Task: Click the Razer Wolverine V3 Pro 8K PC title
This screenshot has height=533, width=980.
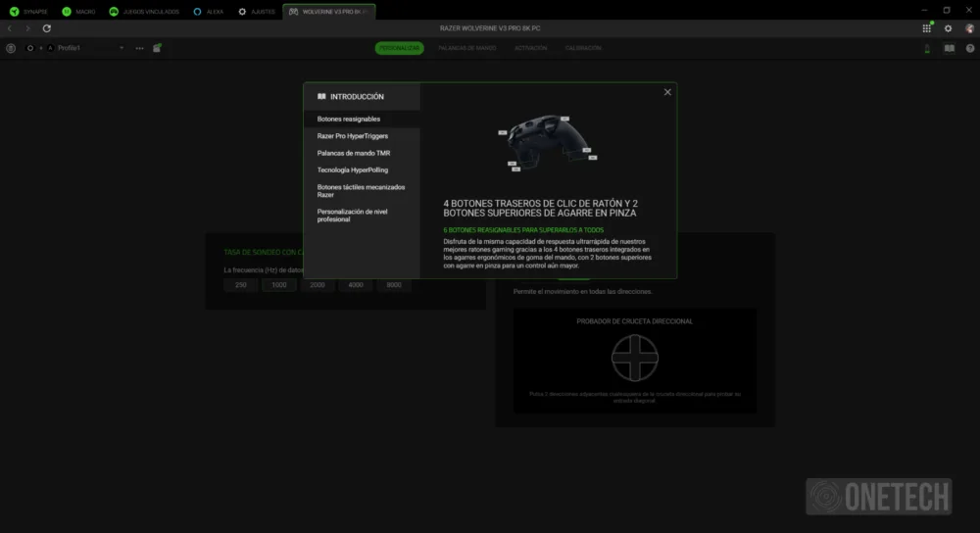Action: (x=490, y=28)
